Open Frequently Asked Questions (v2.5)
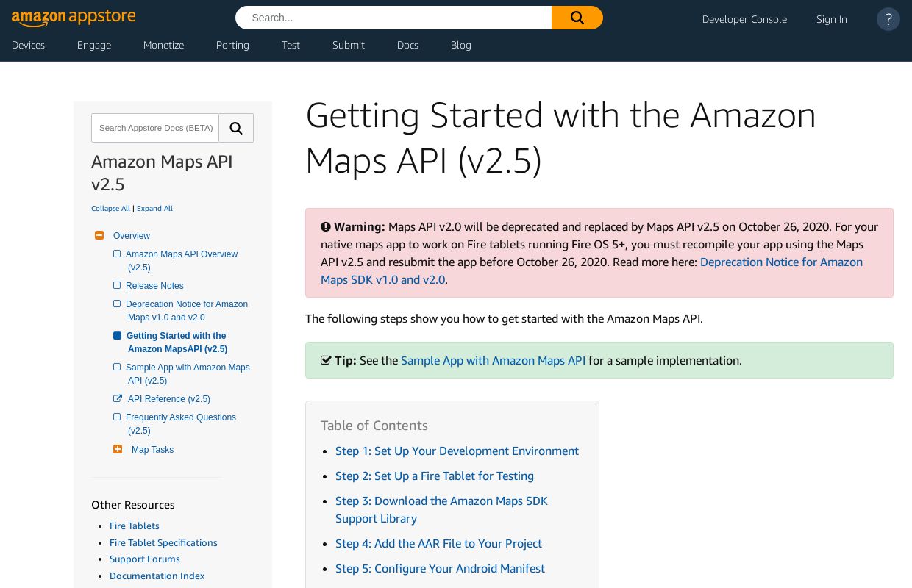Screen dimensions: 912x588 pyautogui.click(x=181, y=424)
